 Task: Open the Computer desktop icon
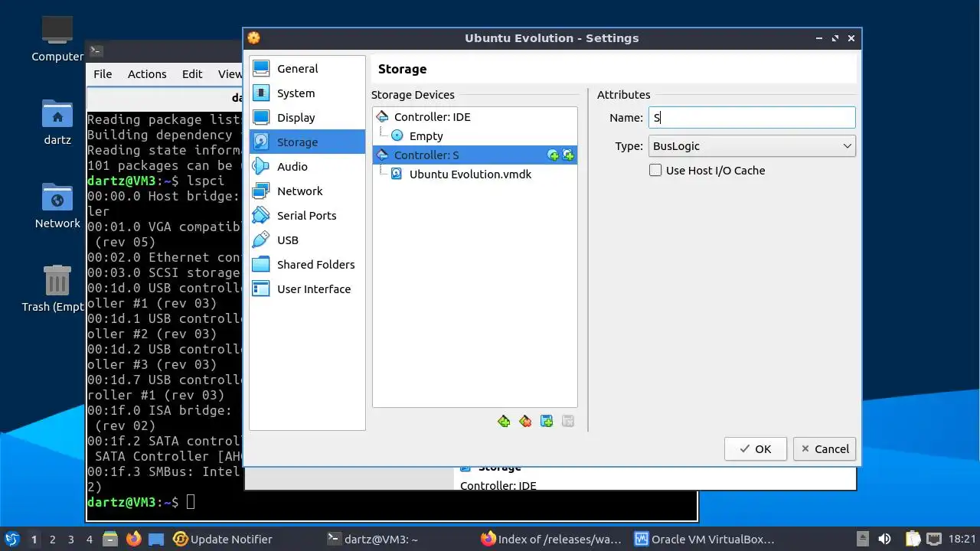[x=57, y=38]
